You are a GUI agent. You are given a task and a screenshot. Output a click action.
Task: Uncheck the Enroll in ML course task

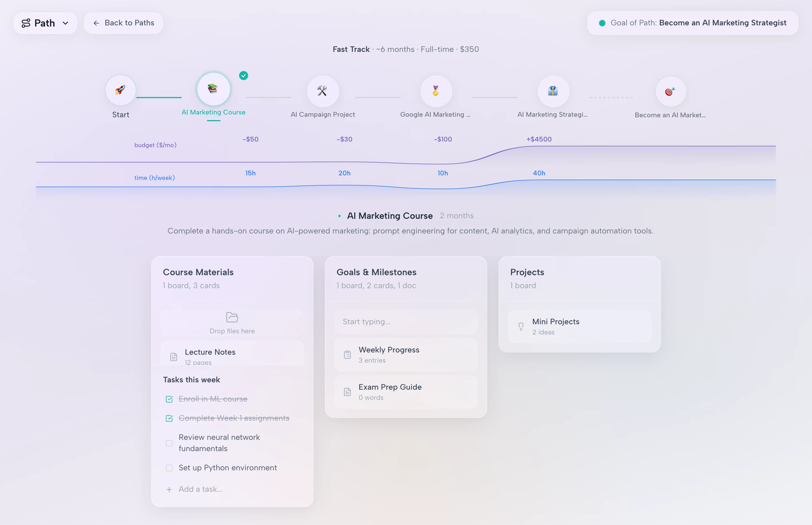(x=169, y=399)
